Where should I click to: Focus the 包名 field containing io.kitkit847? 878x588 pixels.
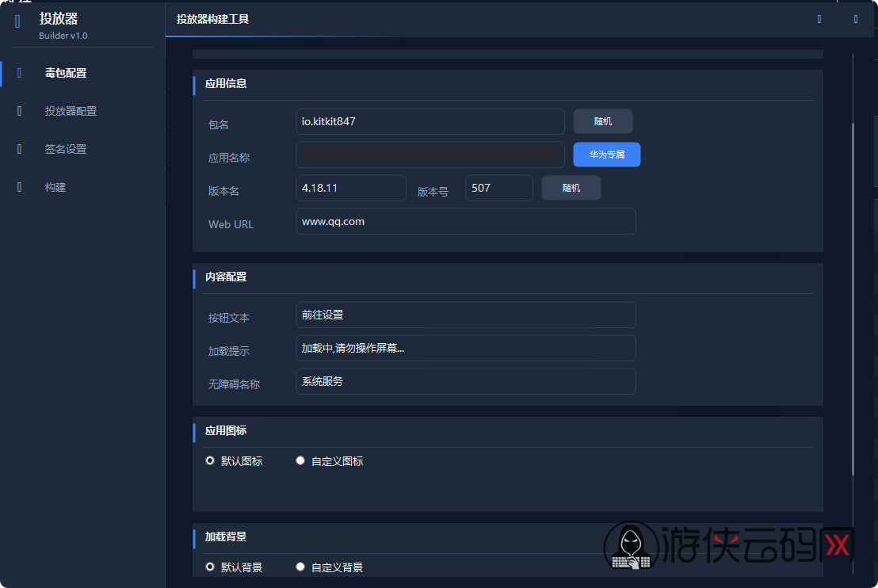(429, 121)
